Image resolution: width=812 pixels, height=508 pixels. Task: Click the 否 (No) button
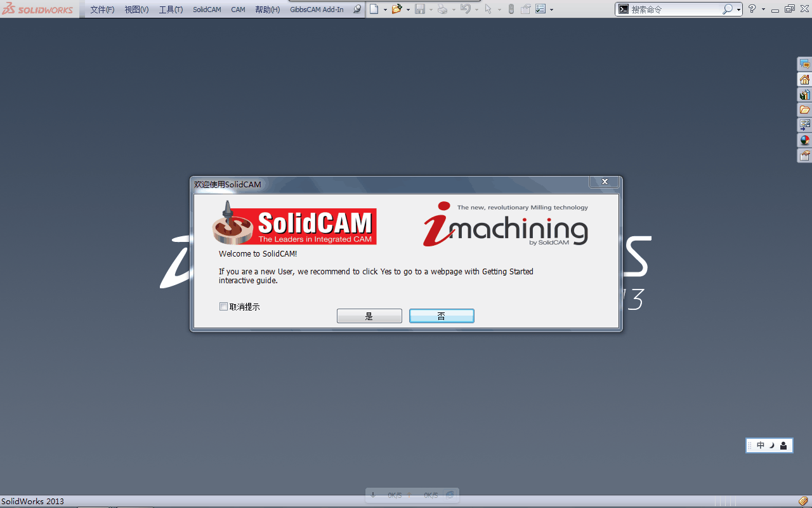[x=442, y=316]
